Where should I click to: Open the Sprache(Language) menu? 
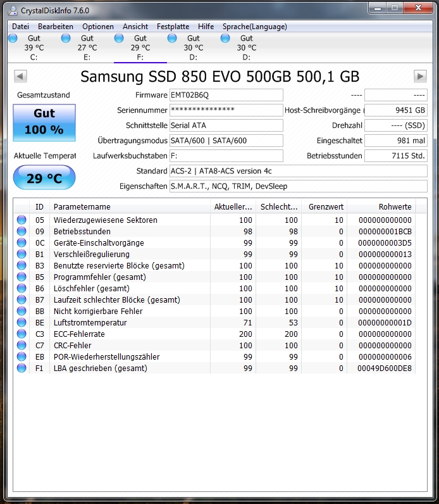coord(255,27)
